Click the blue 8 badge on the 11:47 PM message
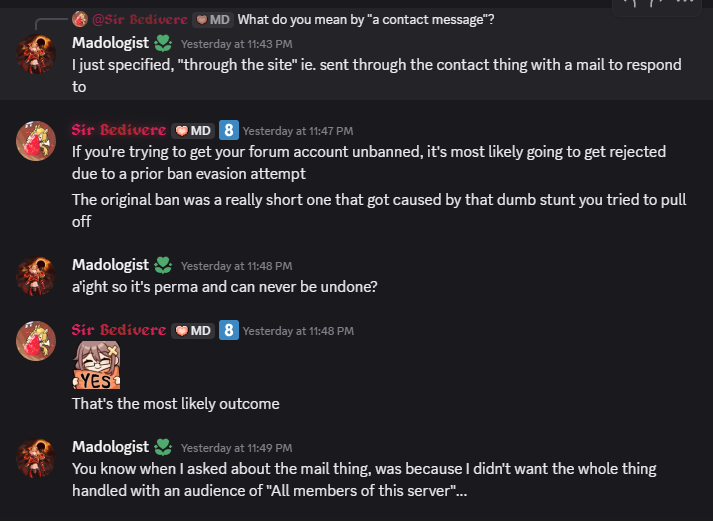 click(228, 130)
